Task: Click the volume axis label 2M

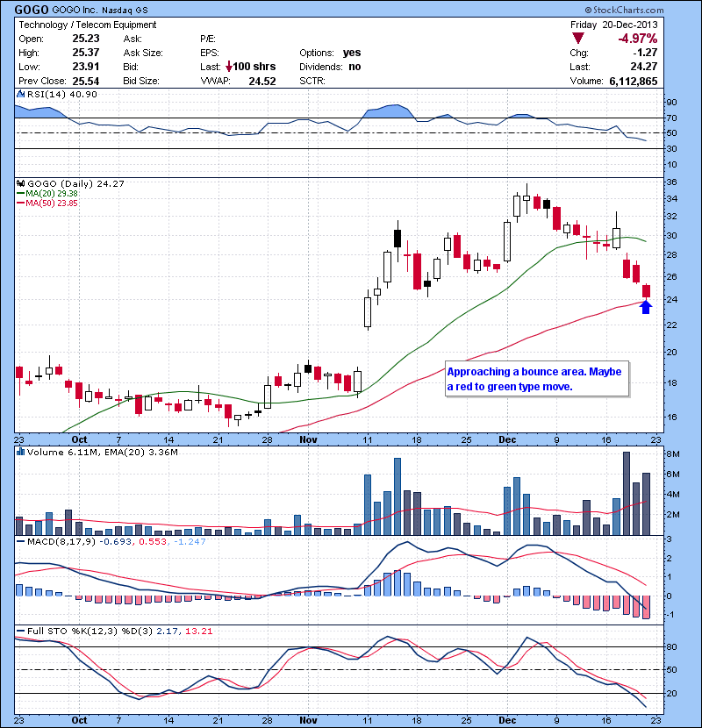Action: (673, 515)
